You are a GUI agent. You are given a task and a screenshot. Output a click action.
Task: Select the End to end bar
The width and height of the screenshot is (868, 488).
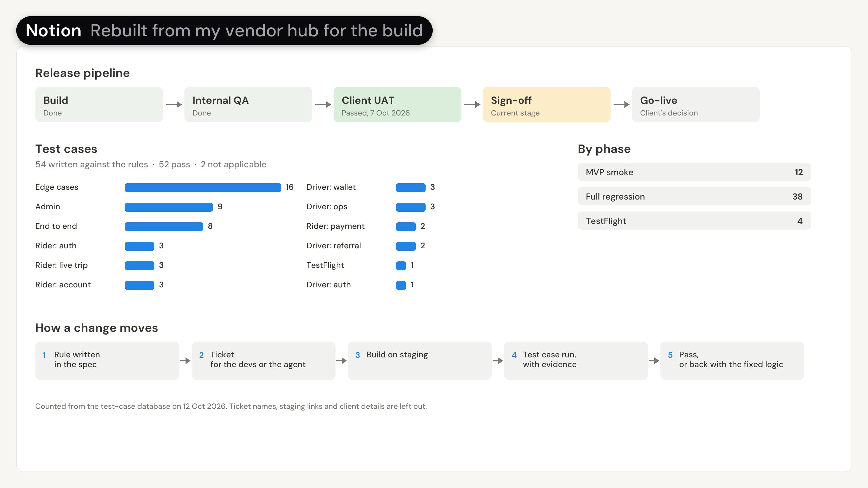pos(164,227)
